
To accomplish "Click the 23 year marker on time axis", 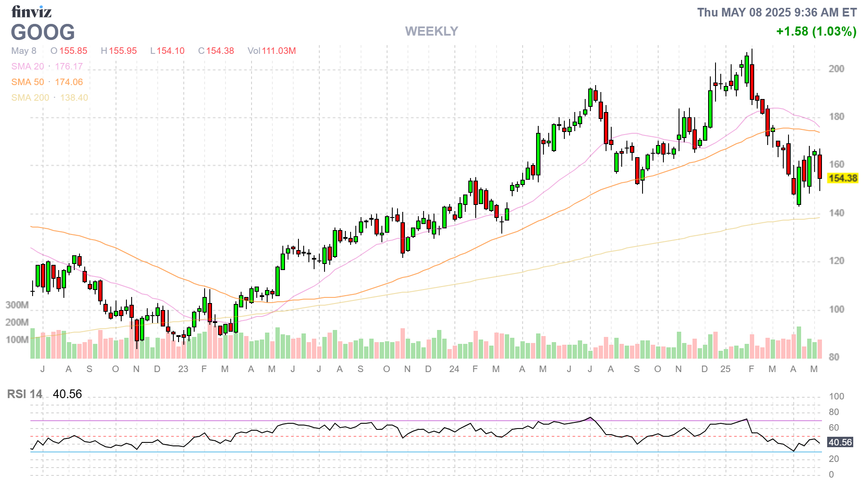I will (183, 369).
